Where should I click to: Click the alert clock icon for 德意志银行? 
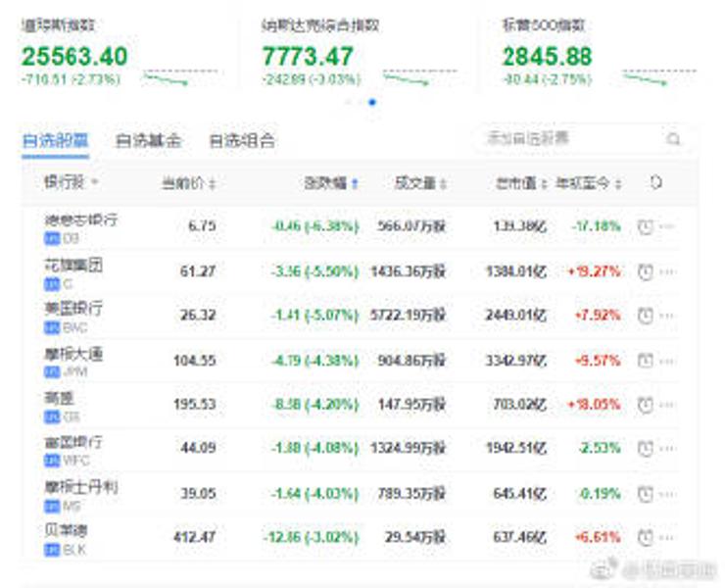pyautogui.click(x=645, y=227)
